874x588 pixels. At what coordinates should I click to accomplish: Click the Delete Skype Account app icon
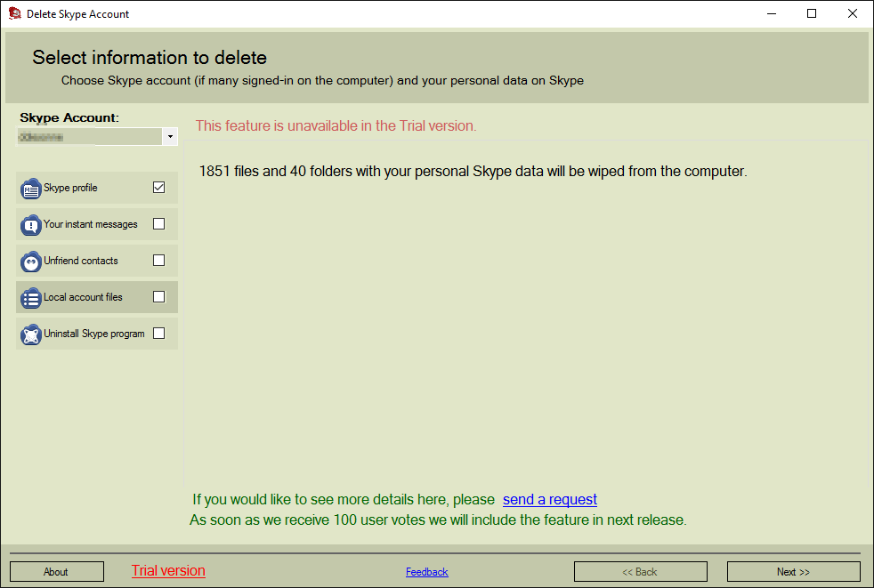[x=14, y=13]
